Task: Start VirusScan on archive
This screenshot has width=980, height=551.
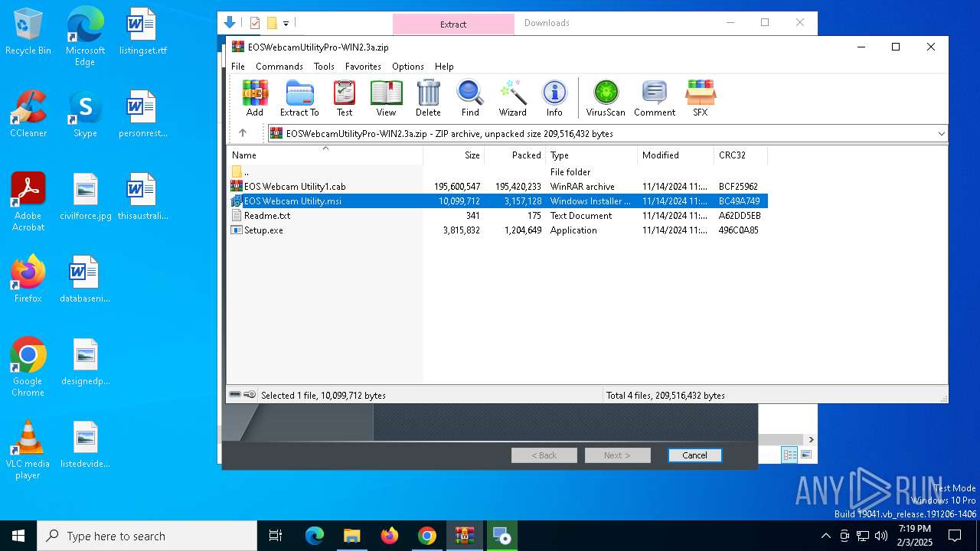Action: tap(606, 98)
